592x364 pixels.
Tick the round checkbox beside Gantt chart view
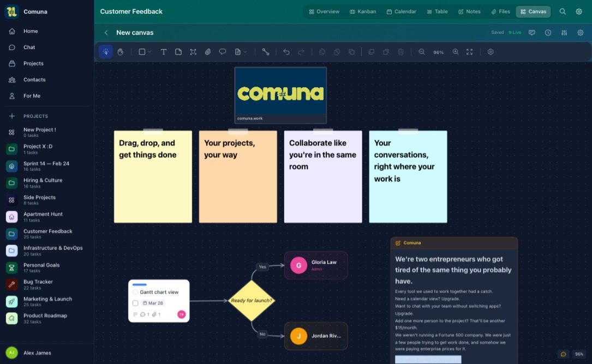135,292
